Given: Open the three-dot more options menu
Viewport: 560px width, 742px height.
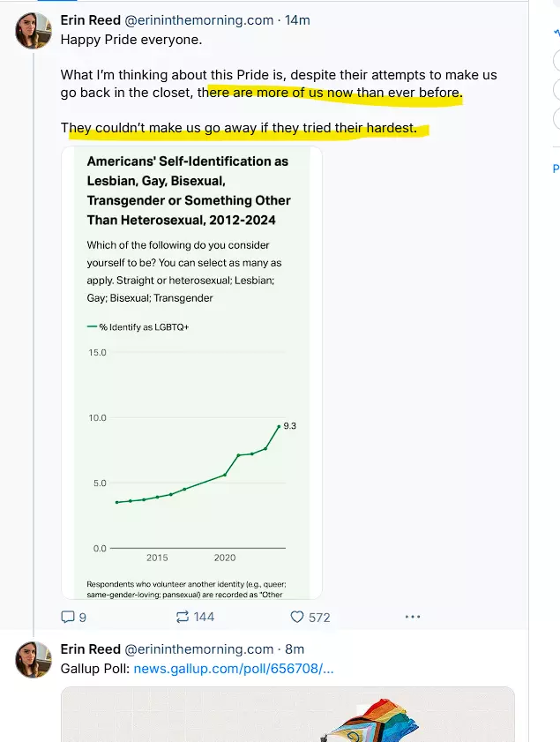Looking at the screenshot, I should [412, 617].
